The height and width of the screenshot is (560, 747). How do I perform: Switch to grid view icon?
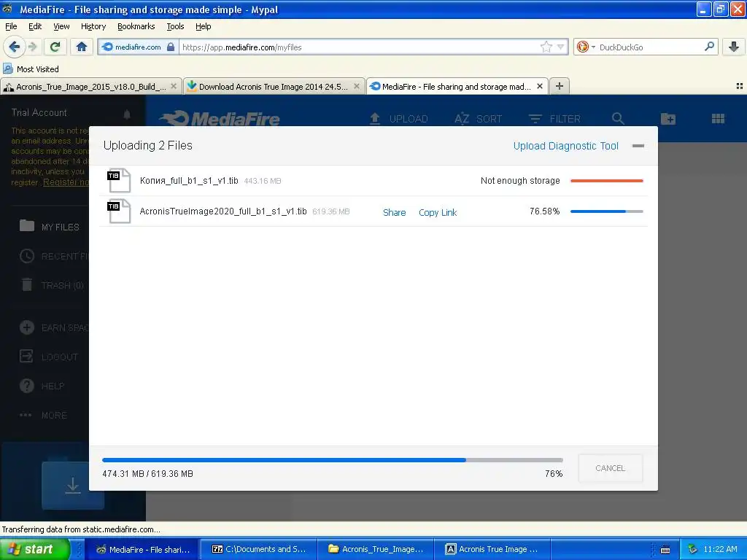718,119
